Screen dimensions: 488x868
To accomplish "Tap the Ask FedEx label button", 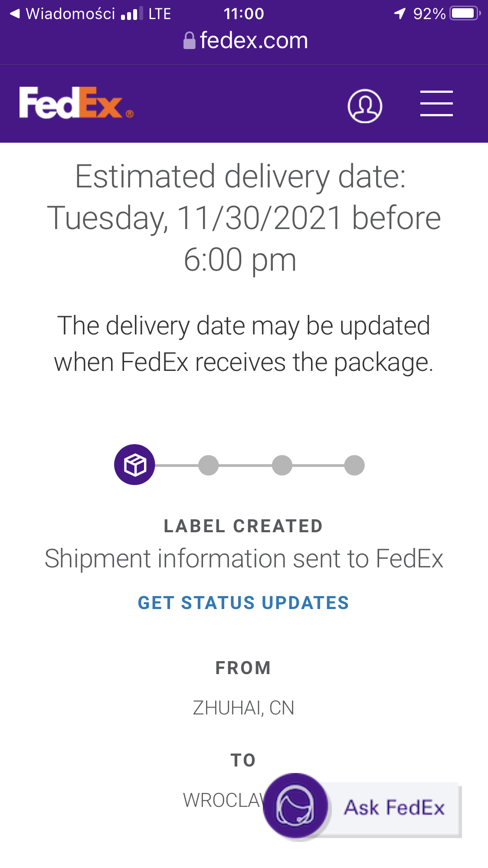I will [394, 808].
